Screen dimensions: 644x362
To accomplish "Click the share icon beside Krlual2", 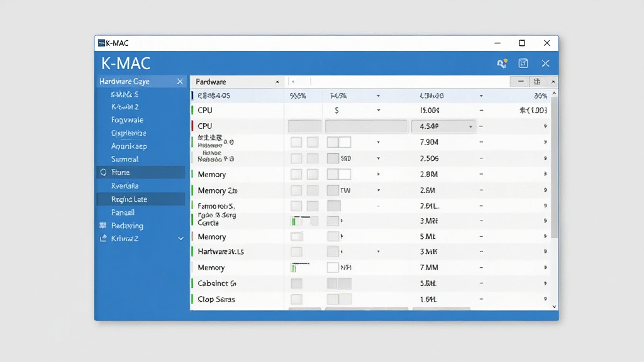I will click(x=103, y=238).
